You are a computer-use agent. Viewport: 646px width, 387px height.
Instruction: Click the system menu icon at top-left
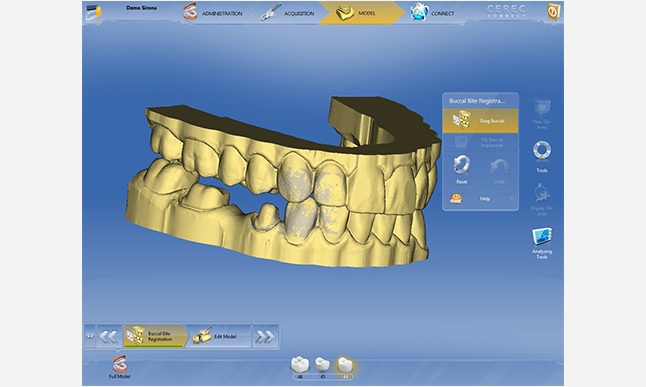[94, 12]
